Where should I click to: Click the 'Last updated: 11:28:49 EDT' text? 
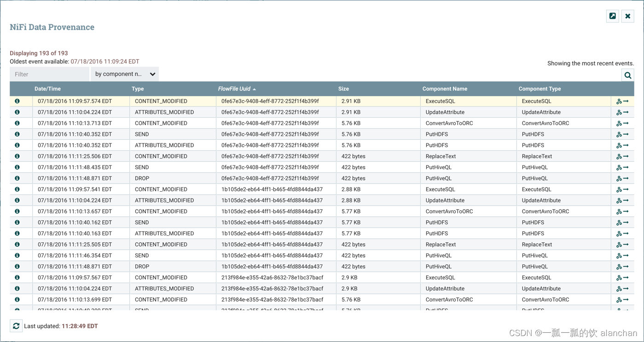click(61, 326)
